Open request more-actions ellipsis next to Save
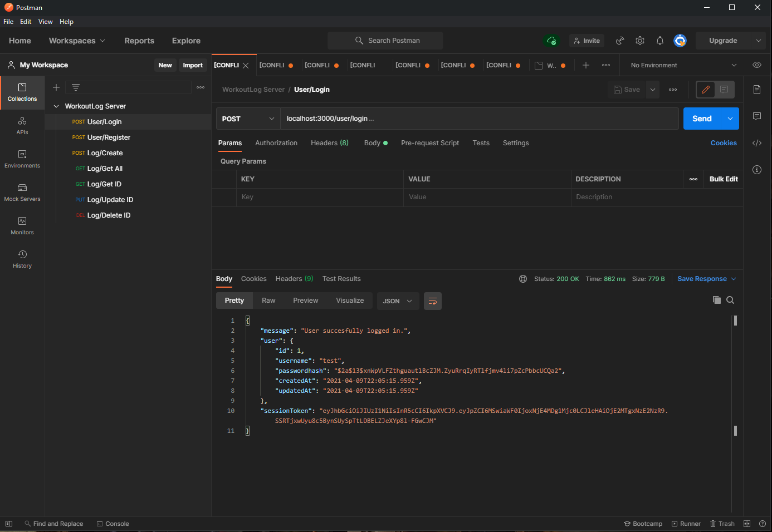This screenshot has width=772, height=532. pos(673,90)
